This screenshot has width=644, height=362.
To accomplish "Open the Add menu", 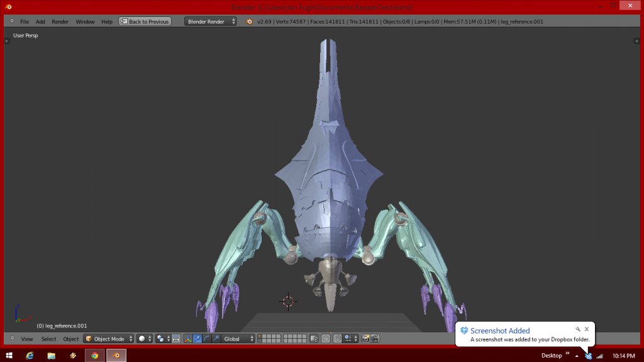I will (x=40, y=21).
